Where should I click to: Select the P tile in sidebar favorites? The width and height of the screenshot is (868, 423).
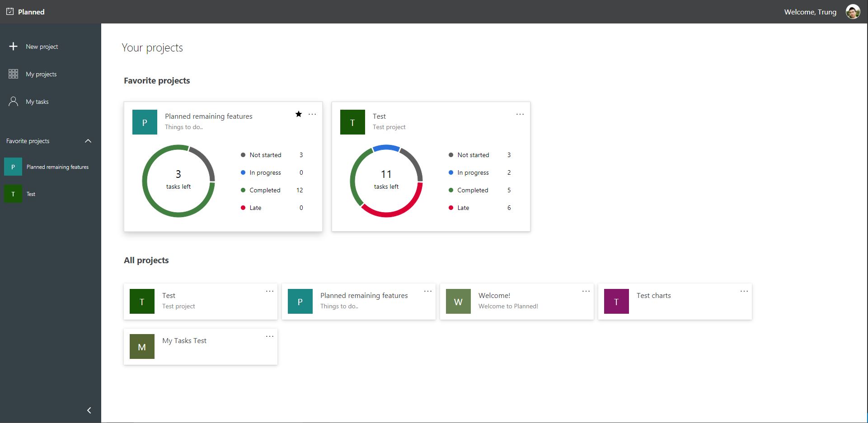coord(13,167)
